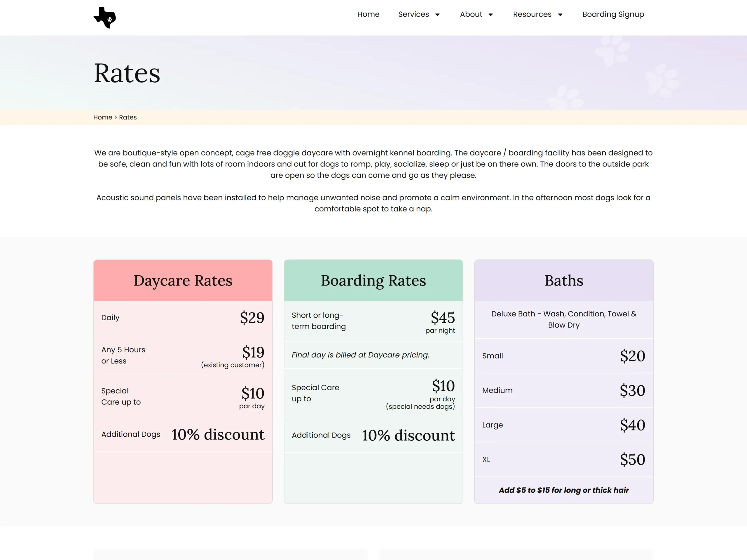Expand the Resources dropdown arrow
The image size is (747, 560).
pos(560,15)
